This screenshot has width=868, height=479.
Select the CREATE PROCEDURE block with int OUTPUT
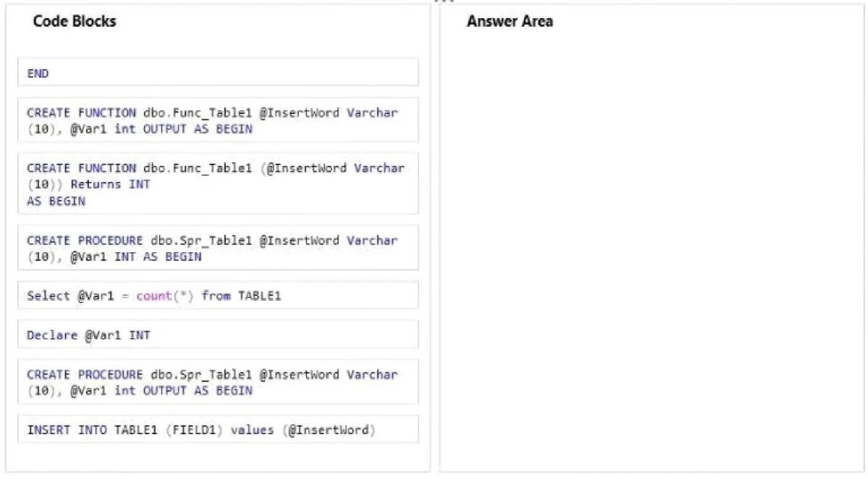coord(218,382)
